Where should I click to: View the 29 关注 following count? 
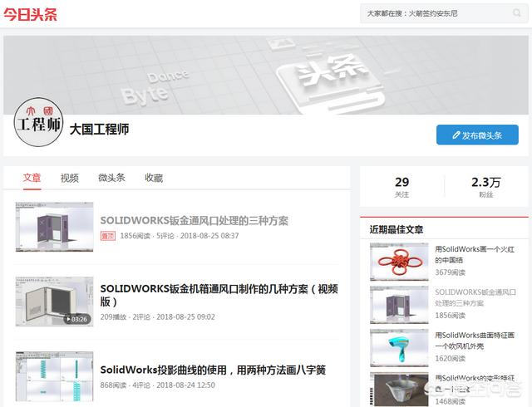click(401, 187)
